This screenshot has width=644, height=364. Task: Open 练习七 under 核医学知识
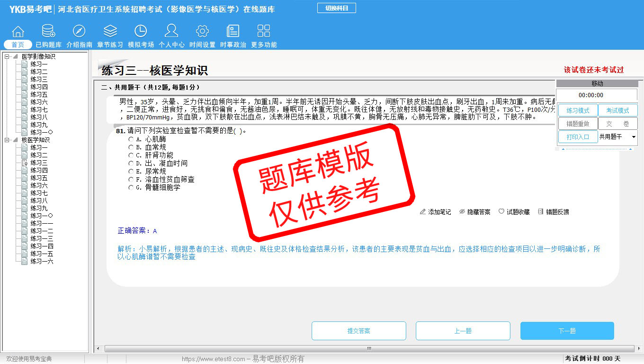pyautogui.click(x=39, y=193)
